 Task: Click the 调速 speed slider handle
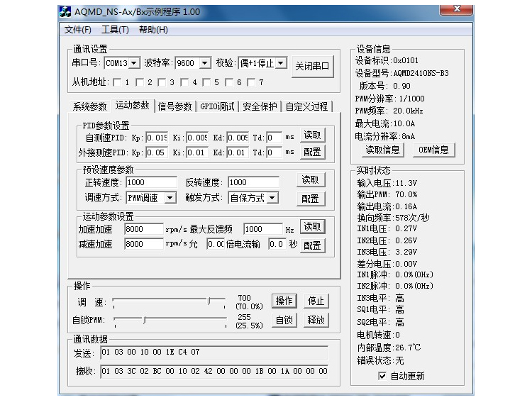click(210, 301)
